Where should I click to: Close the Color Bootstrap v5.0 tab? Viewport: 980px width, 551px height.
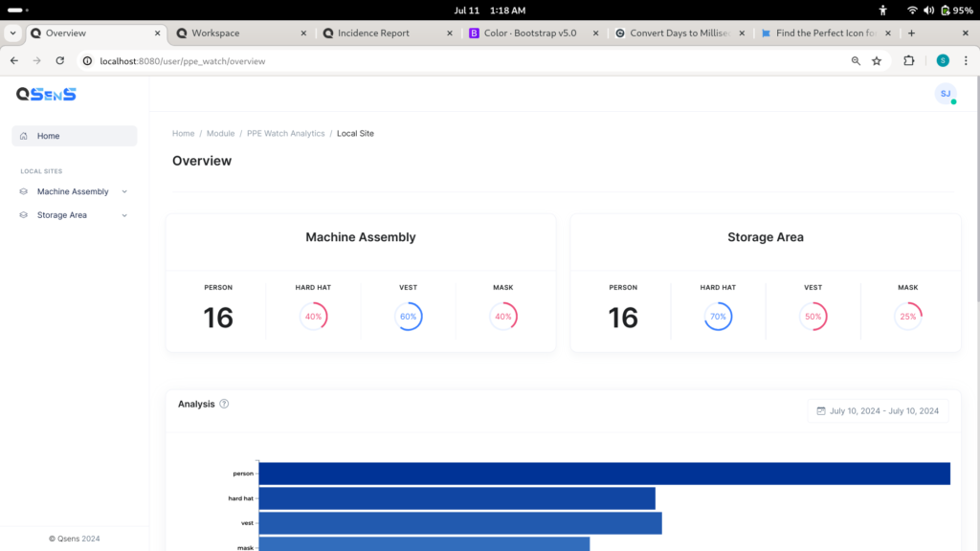595,33
